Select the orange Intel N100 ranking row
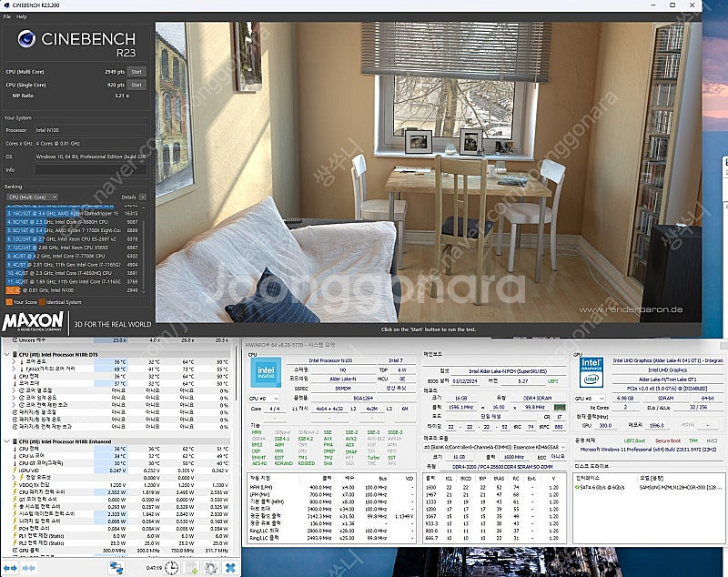Viewport: 728px width, 577px height. (x=72, y=290)
